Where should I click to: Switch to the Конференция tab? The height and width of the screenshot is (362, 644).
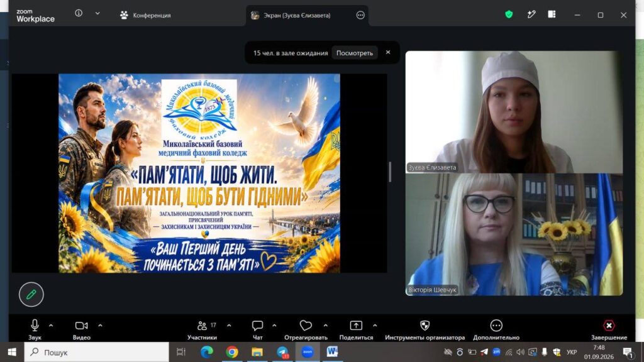tap(145, 15)
